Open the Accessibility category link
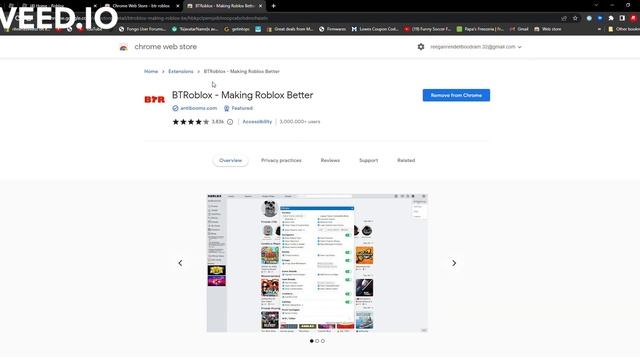This screenshot has width=640, height=360. point(257,122)
